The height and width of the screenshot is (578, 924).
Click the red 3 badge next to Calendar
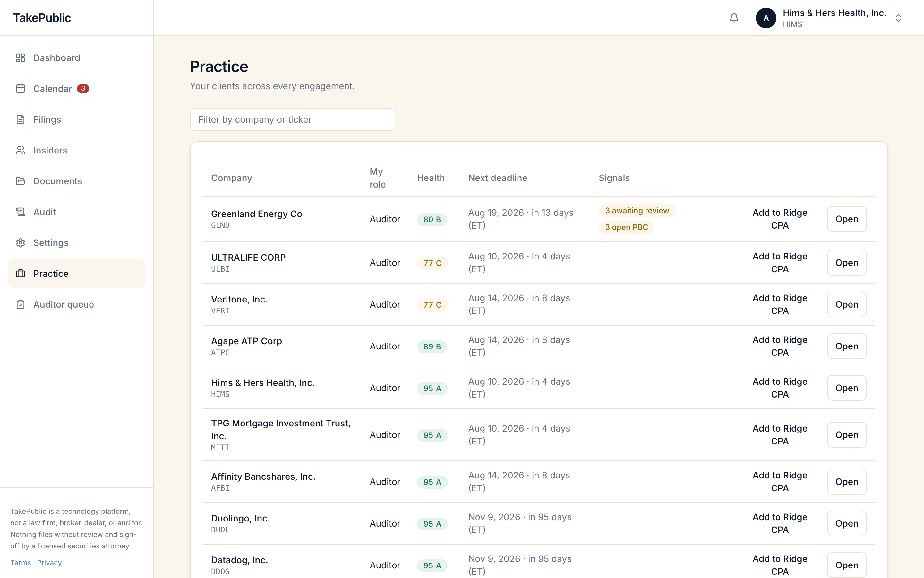83,89
